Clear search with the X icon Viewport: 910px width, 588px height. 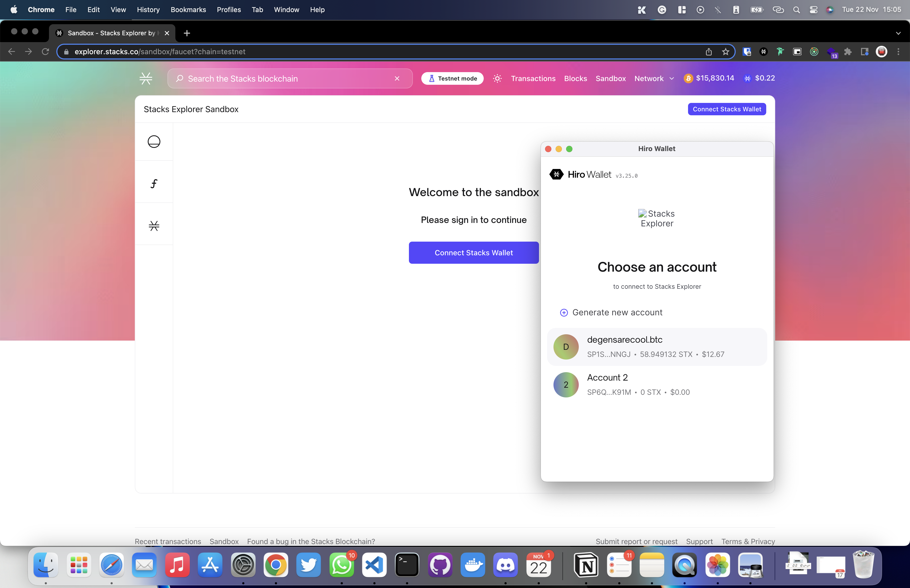(x=397, y=78)
